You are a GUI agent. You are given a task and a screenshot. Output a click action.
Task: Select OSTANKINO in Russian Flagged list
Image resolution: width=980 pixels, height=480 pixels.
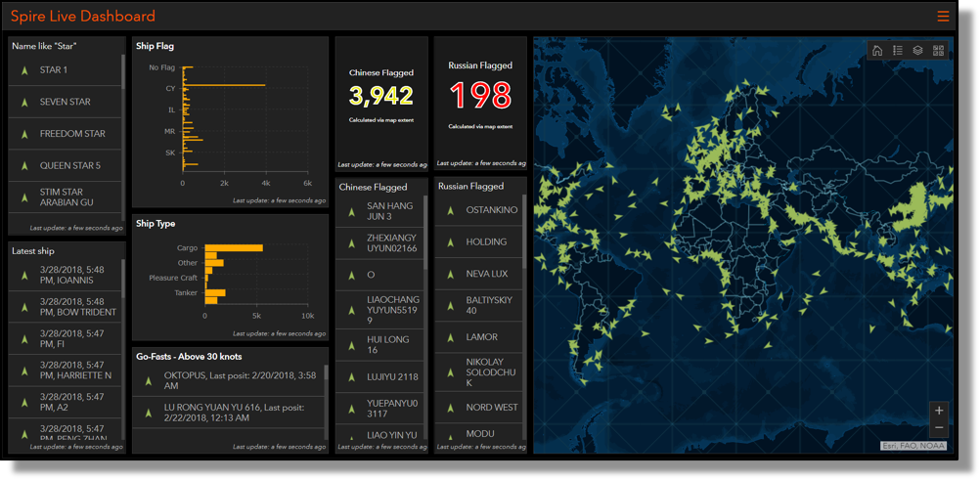[x=478, y=210]
